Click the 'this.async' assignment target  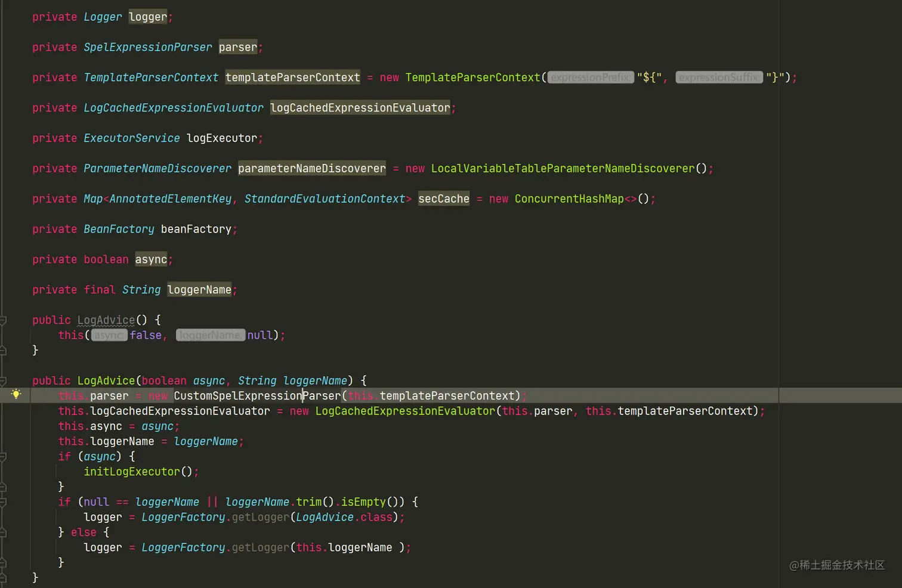tap(90, 426)
